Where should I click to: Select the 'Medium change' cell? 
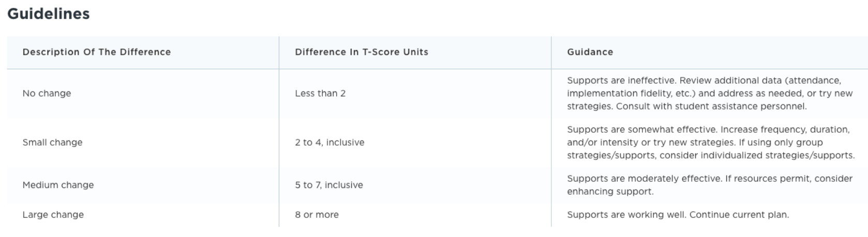tap(58, 185)
